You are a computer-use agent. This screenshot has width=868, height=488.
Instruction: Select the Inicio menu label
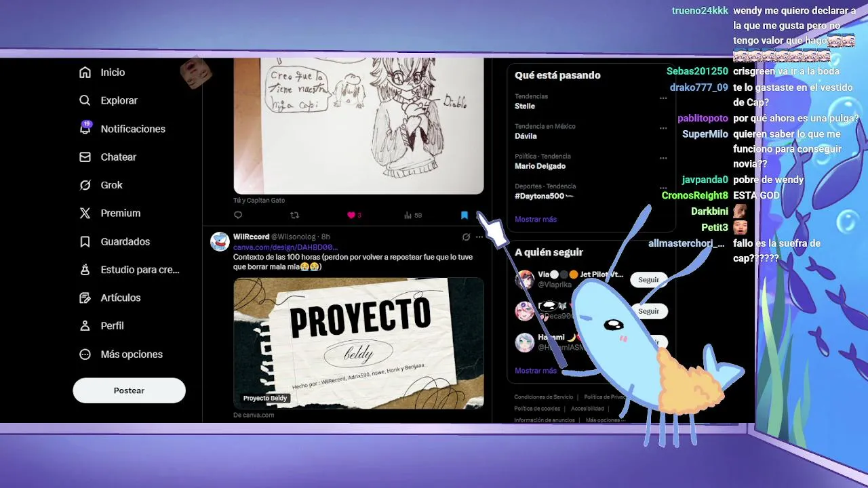pos(113,72)
